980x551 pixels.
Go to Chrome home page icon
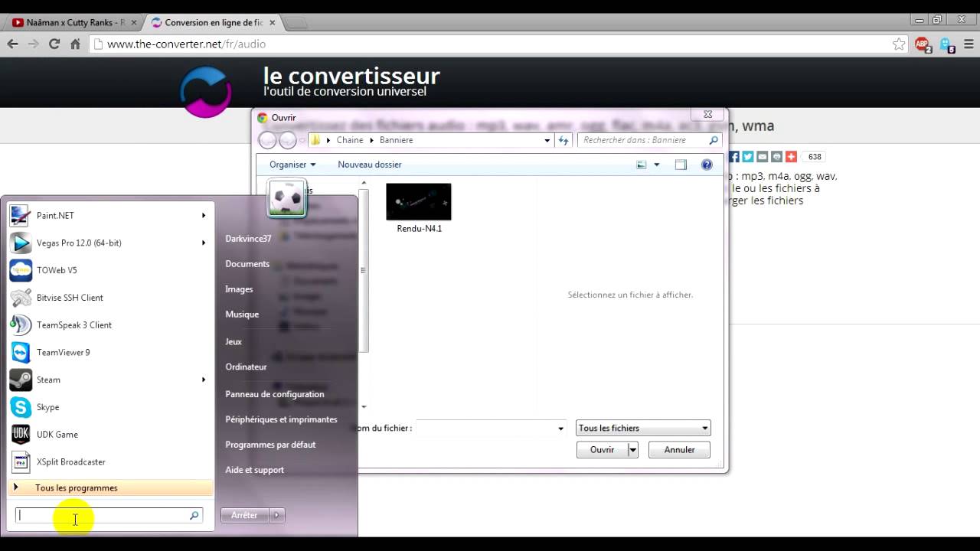pos(75,44)
